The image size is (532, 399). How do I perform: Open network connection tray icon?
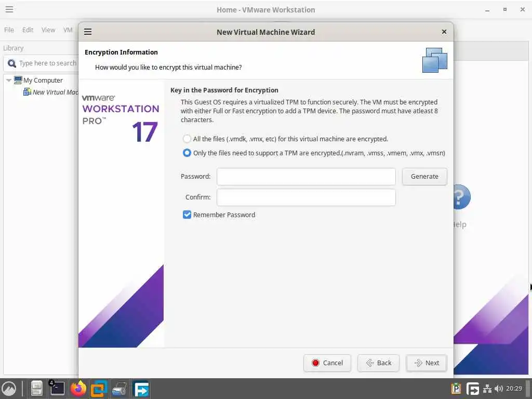[487, 389]
